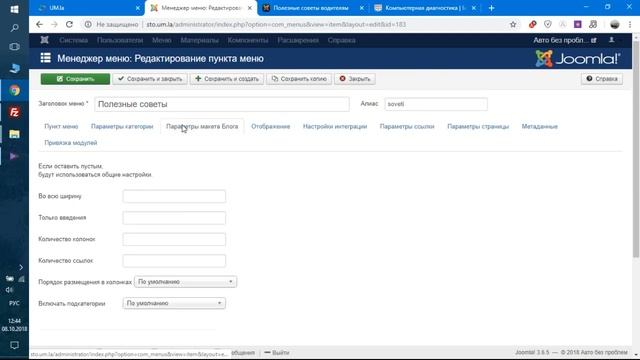The height and width of the screenshot is (360, 640).
Task: Open FileZilla from the taskbar
Action: 14,112
